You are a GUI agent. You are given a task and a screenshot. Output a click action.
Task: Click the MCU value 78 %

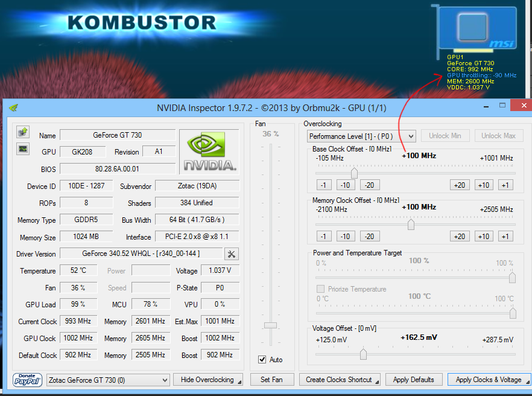click(150, 304)
